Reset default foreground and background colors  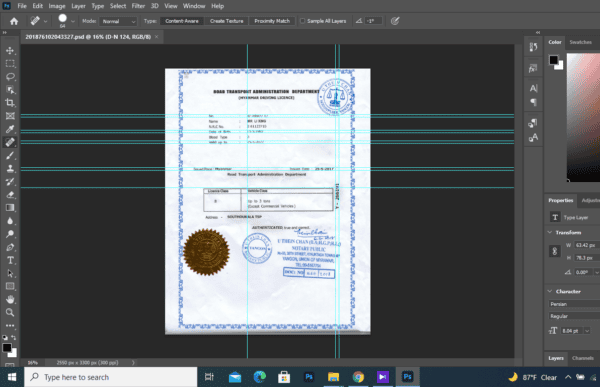coord(5,338)
